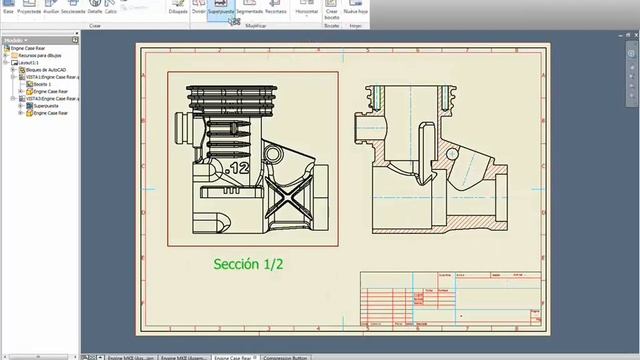This screenshot has width=640, height=360.
Task: Select the left engine base view
Action: tap(253, 159)
